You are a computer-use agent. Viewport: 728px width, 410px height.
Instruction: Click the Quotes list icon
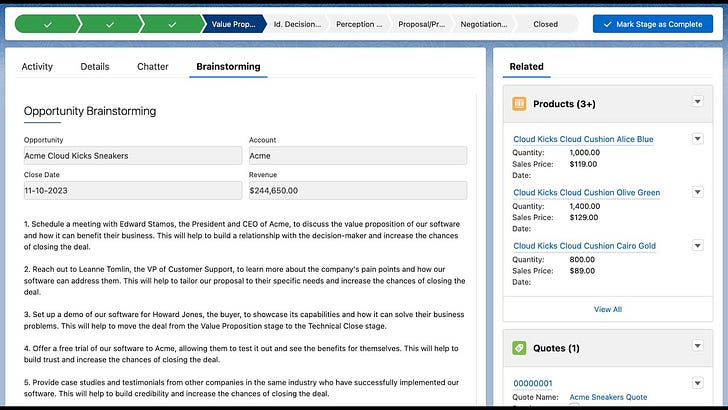coord(519,348)
